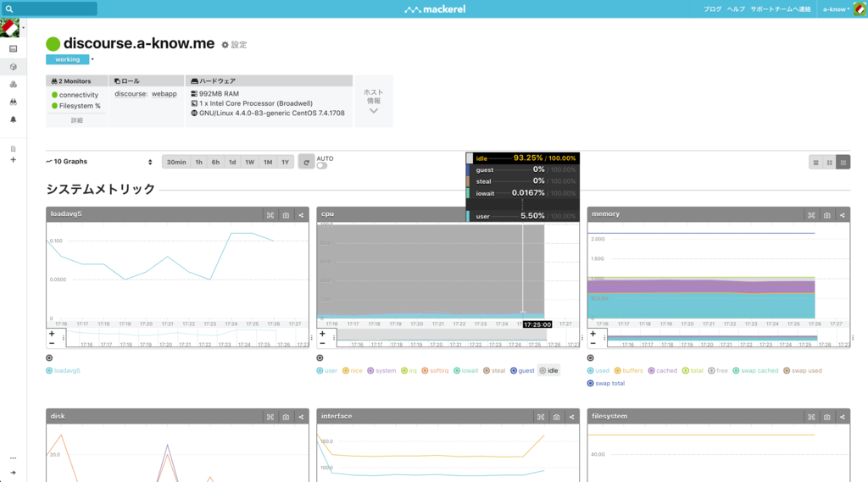Expand the loadavg5 graph to fullscreen

coord(270,214)
